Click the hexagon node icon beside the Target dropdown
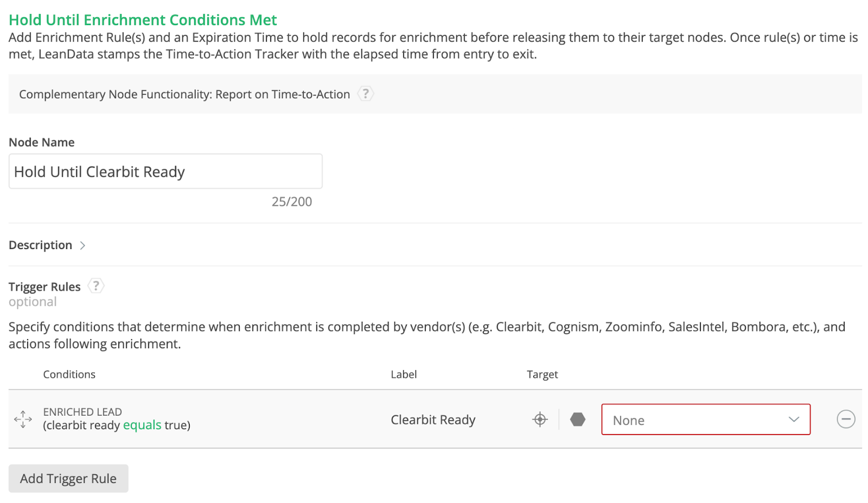Viewport: 868px width, 503px height. [x=578, y=419]
